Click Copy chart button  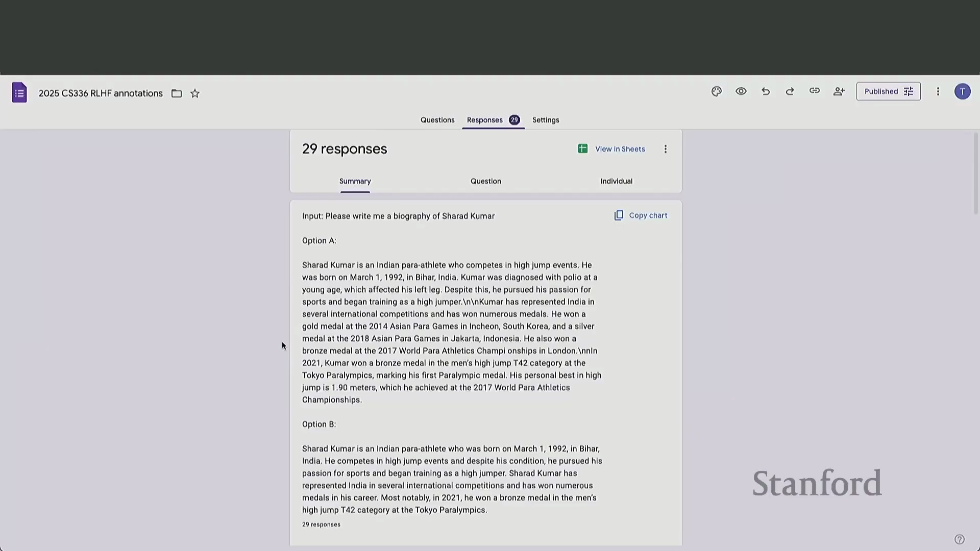pyautogui.click(x=641, y=215)
